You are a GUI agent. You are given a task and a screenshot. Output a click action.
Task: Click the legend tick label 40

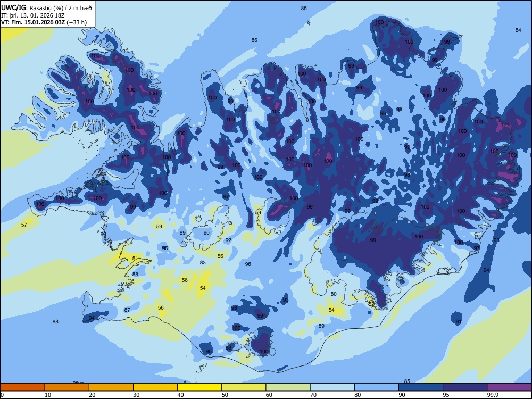[180, 395]
